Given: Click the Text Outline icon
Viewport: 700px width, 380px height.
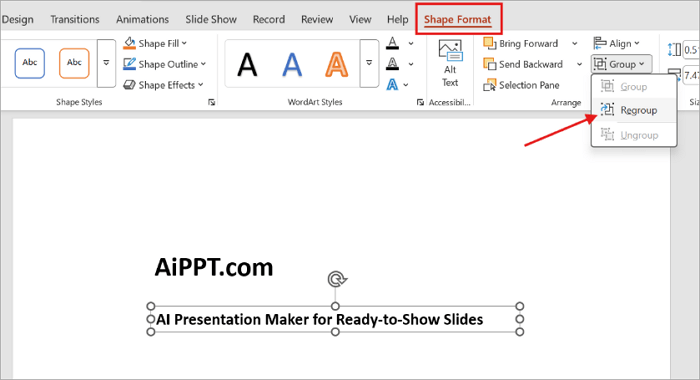Looking at the screenshot, I should [392, 64].
